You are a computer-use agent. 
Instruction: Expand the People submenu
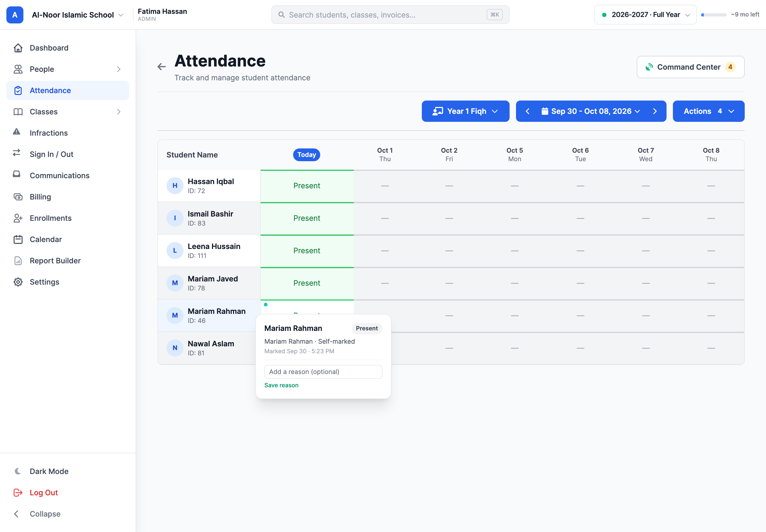[x=119, y=69]
